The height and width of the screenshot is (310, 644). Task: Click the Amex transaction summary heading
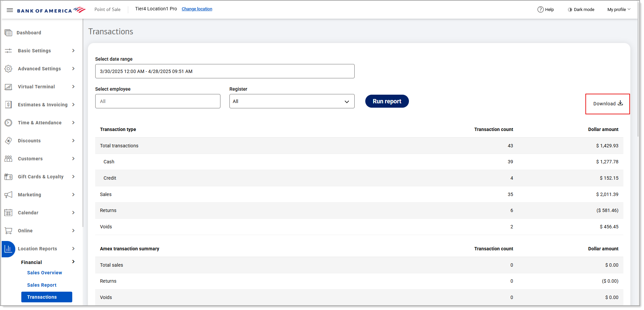coord(130,249)
